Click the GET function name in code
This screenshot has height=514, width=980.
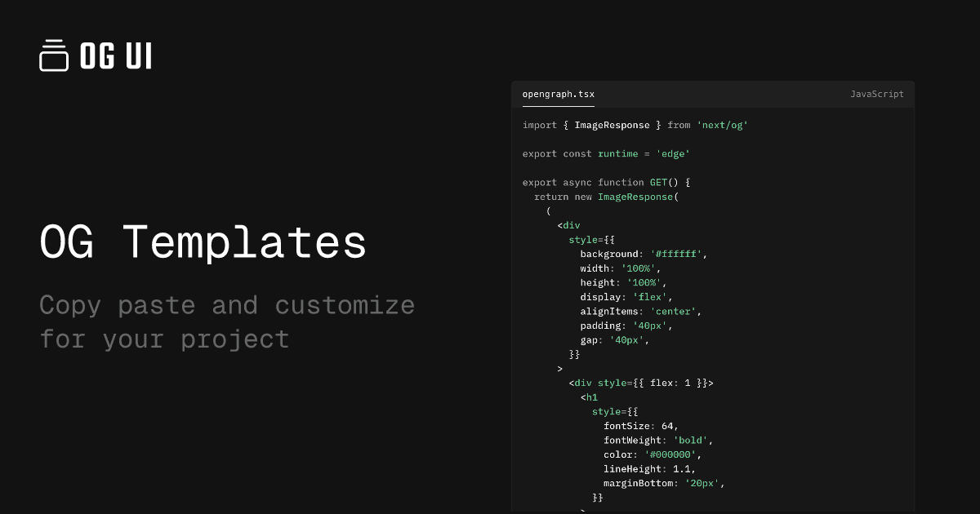[x=658, y=182]
